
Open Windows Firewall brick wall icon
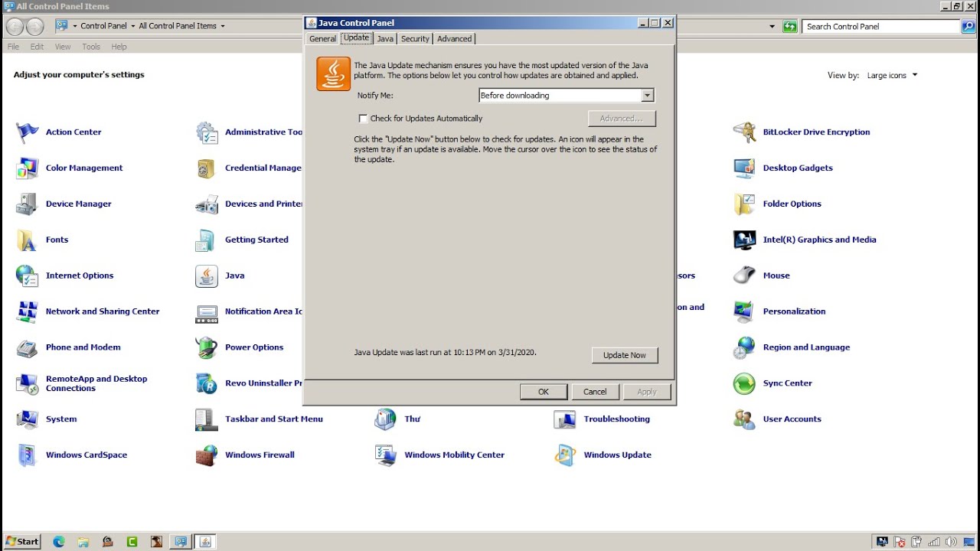click(207, 455)
